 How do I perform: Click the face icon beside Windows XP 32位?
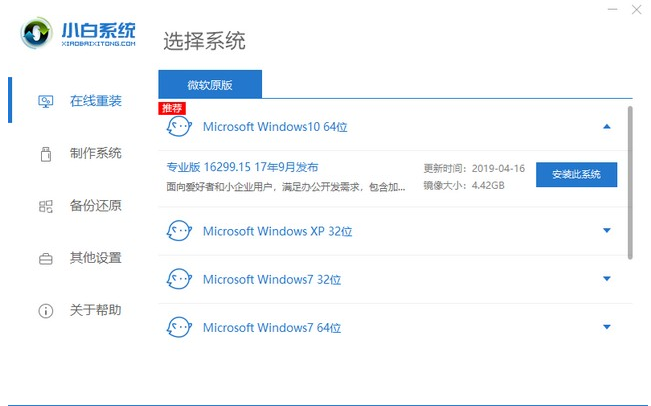pyautogui.click(x=178, y=231)
